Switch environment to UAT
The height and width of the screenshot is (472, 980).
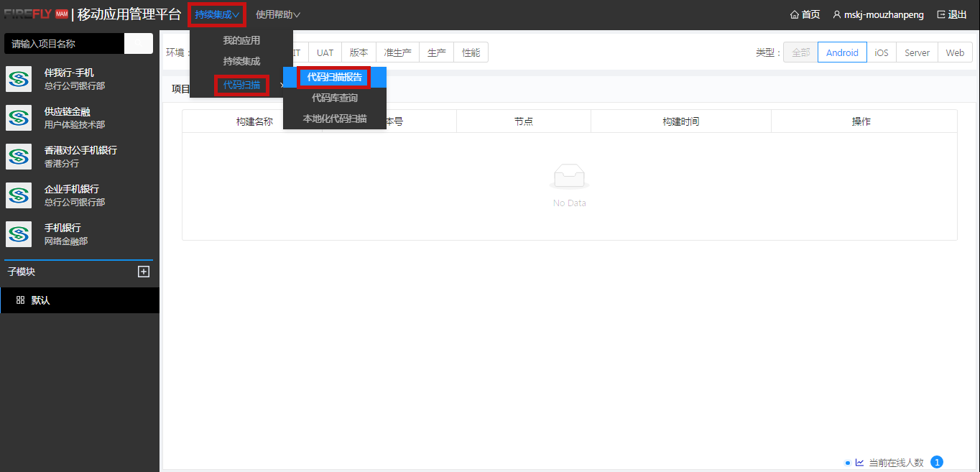[x=325, y=52]
